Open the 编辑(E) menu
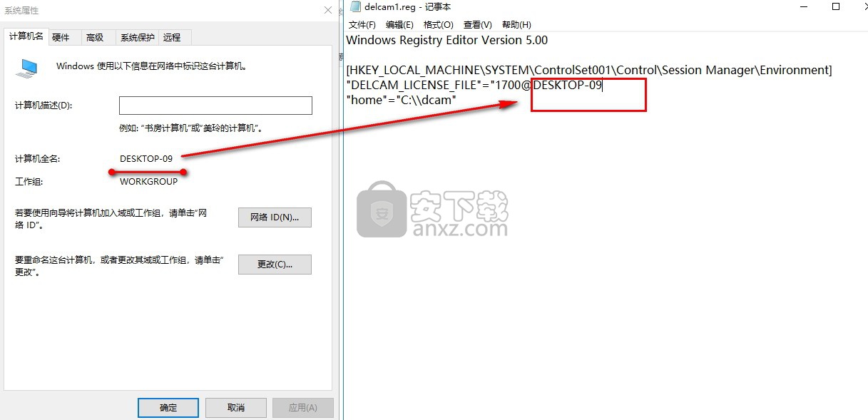868x420 pixels. coord(399,25)
